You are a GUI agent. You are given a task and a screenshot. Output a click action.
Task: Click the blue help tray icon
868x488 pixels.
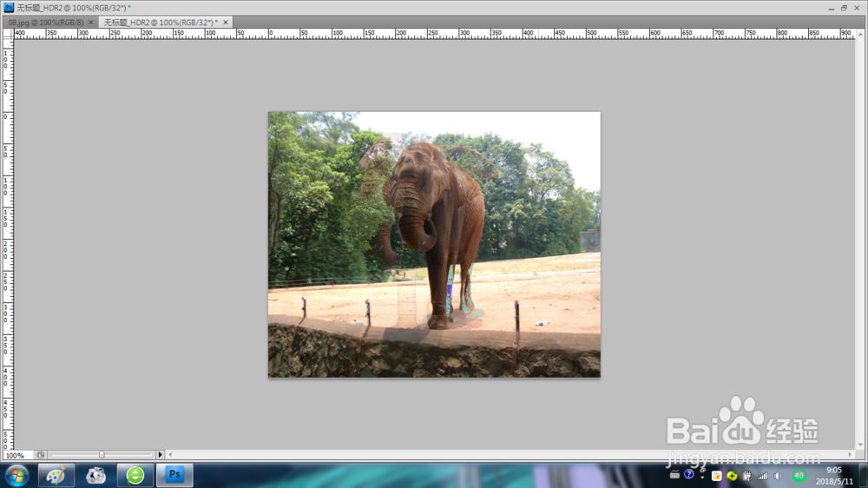688,474
